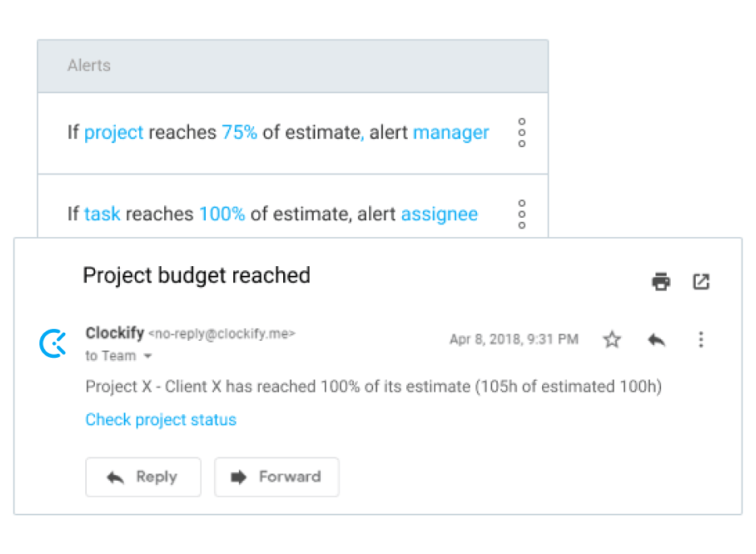Print the Project budget reached email
The height and width of the screenshot is (554, 756).
pos(661,281)
